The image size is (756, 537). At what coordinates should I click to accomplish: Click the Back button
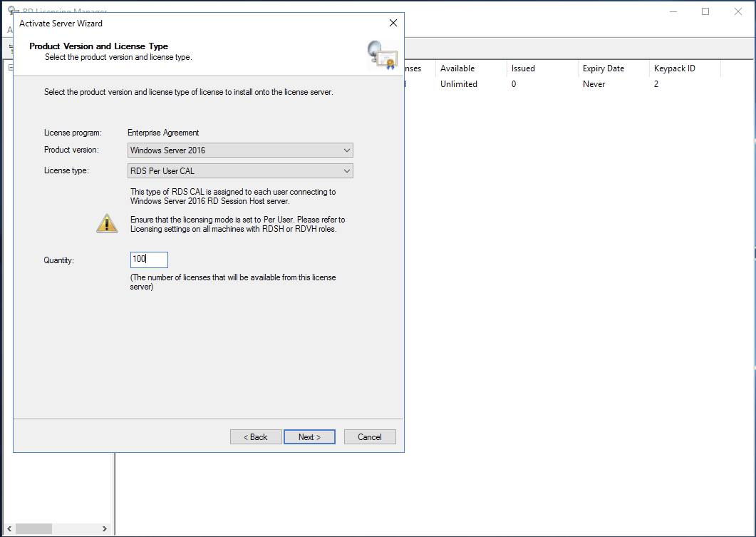(256, 436)
